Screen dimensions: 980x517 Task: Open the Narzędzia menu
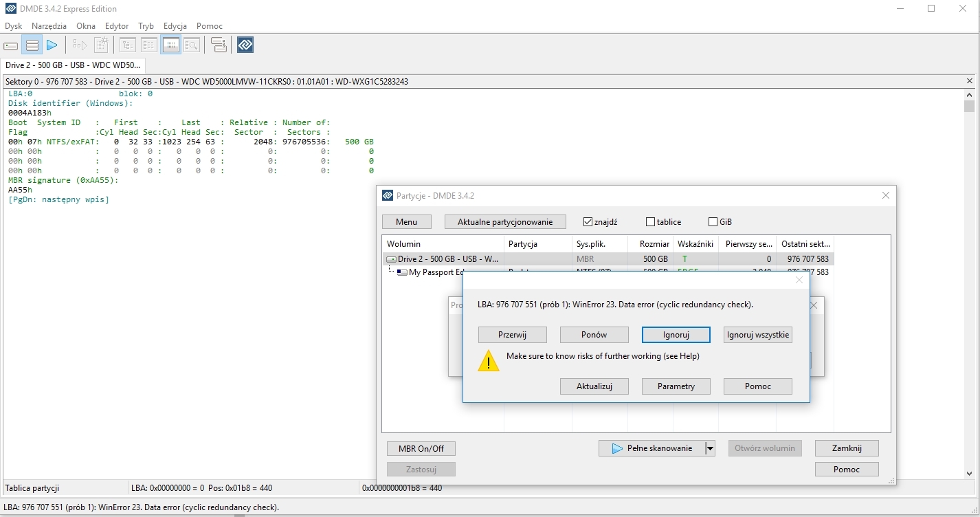click(x=49, y=26)
